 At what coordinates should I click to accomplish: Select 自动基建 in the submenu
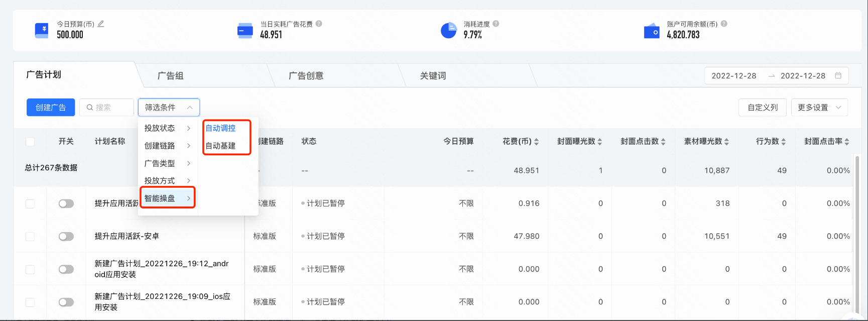(x=221, y=146)
